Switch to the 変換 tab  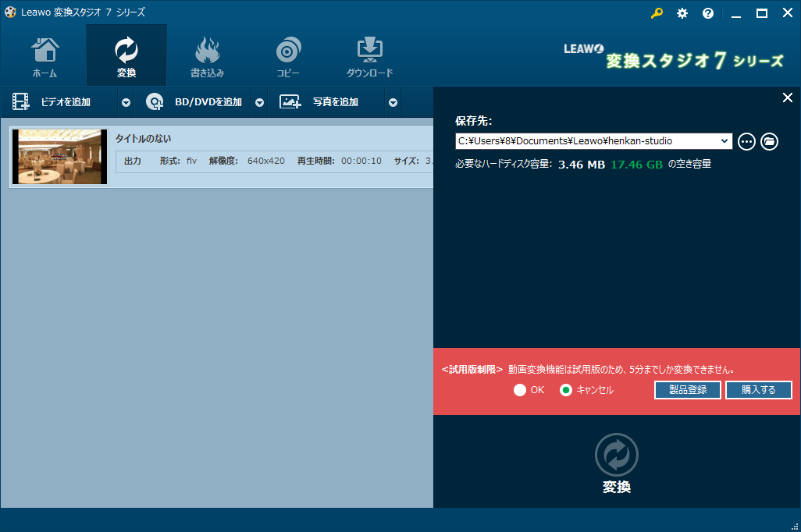(126, 55)
